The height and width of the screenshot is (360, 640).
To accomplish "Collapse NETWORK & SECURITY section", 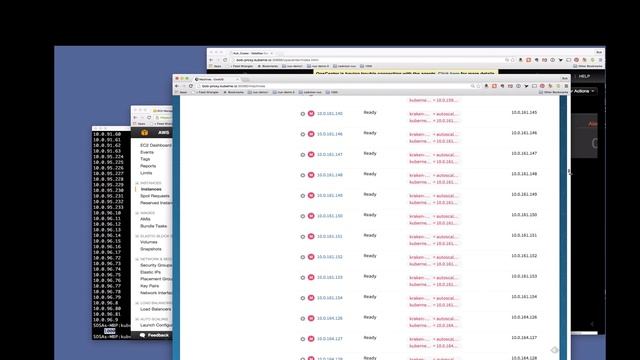I will pyautogui.click(x=137, y=259).
